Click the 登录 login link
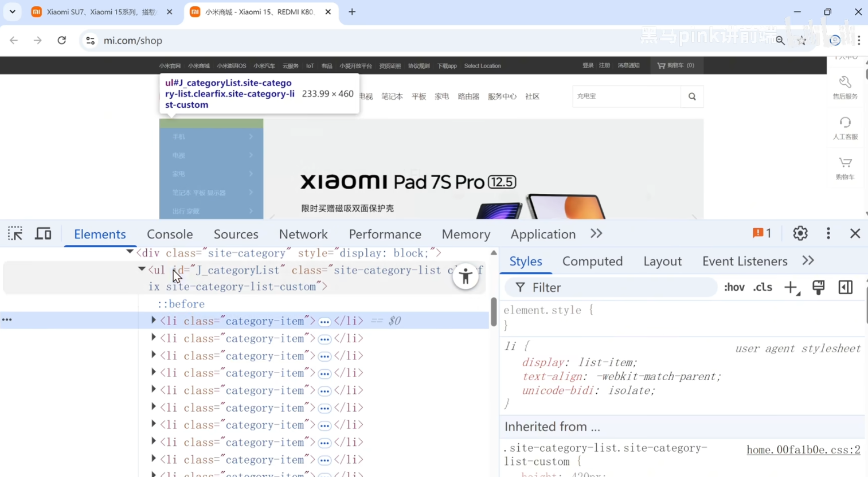The height and width of the screenshot is (477, 868). click(x=588, y=65)
